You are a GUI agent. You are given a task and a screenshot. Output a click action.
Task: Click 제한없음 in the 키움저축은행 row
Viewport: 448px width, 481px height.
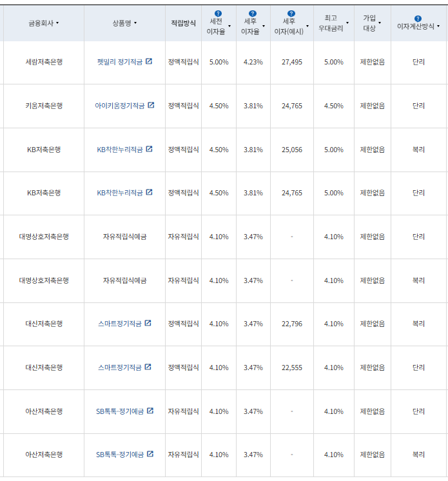pos(373,106)
